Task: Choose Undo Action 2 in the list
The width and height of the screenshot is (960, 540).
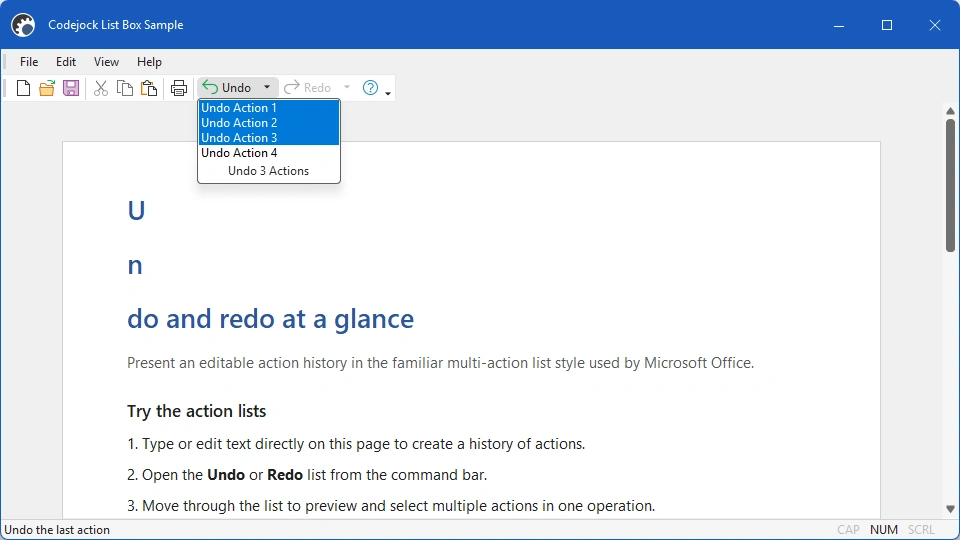Action: pos(269,122)
